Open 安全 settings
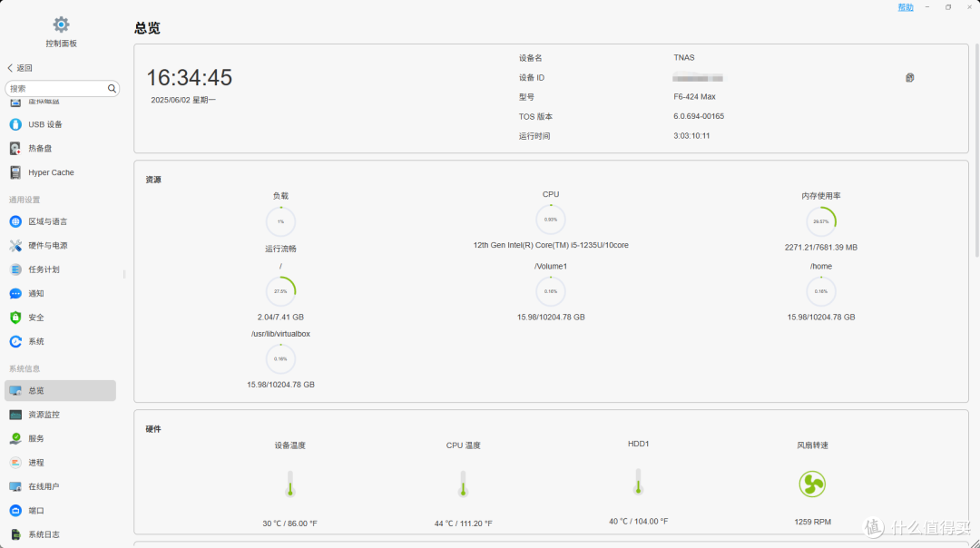Viewport: 980px width, 548px height. click(60, 318)
